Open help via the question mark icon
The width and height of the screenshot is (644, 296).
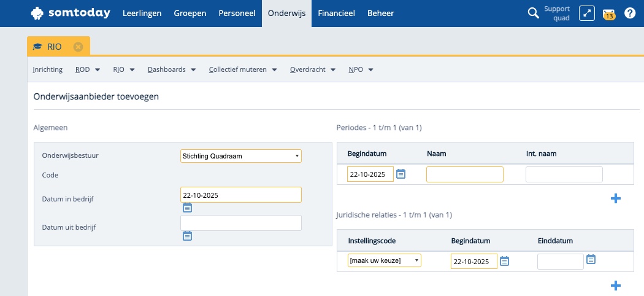pyautogui.click(x=629, y=13)
